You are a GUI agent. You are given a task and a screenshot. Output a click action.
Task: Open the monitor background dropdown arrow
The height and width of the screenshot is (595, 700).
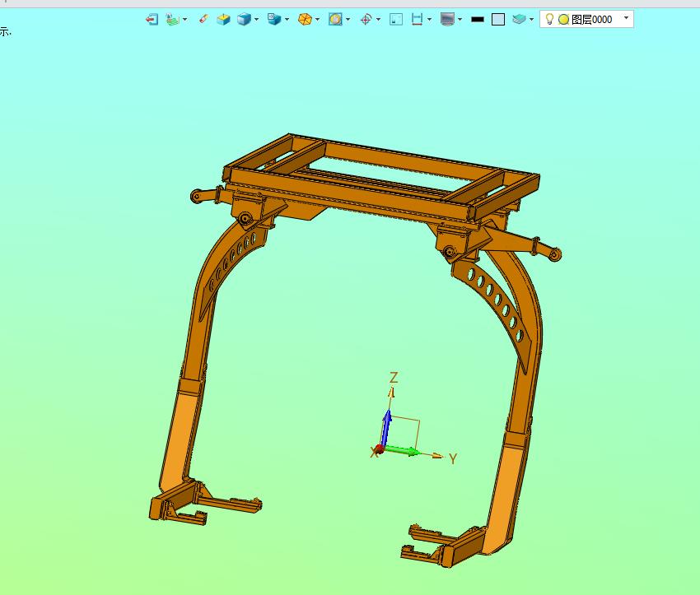coord(460,20)
